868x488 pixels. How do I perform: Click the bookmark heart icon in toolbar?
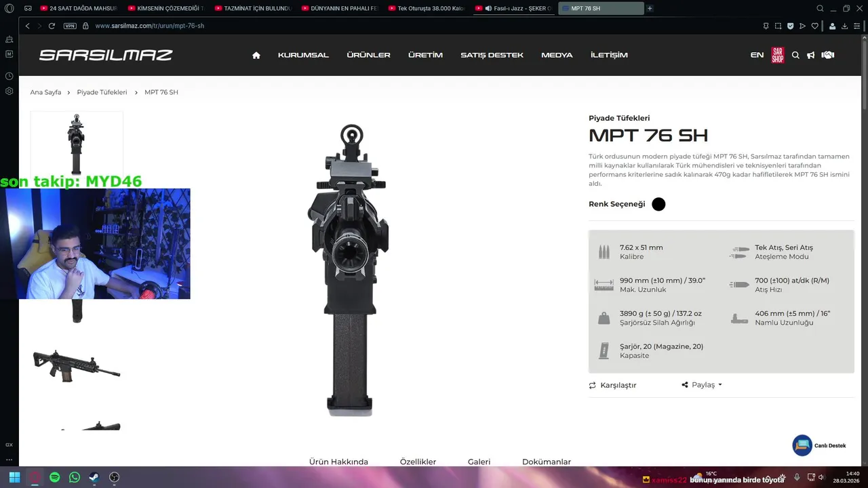(x=814, y=26)
